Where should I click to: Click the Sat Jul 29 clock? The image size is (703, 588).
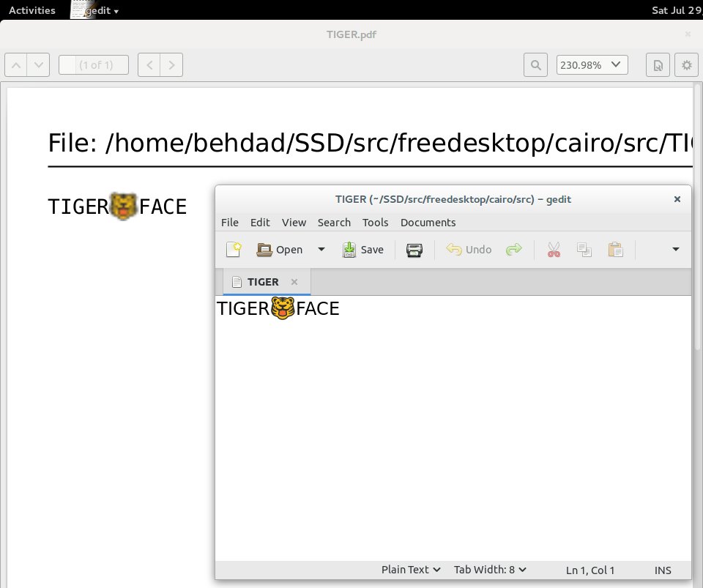677,10
